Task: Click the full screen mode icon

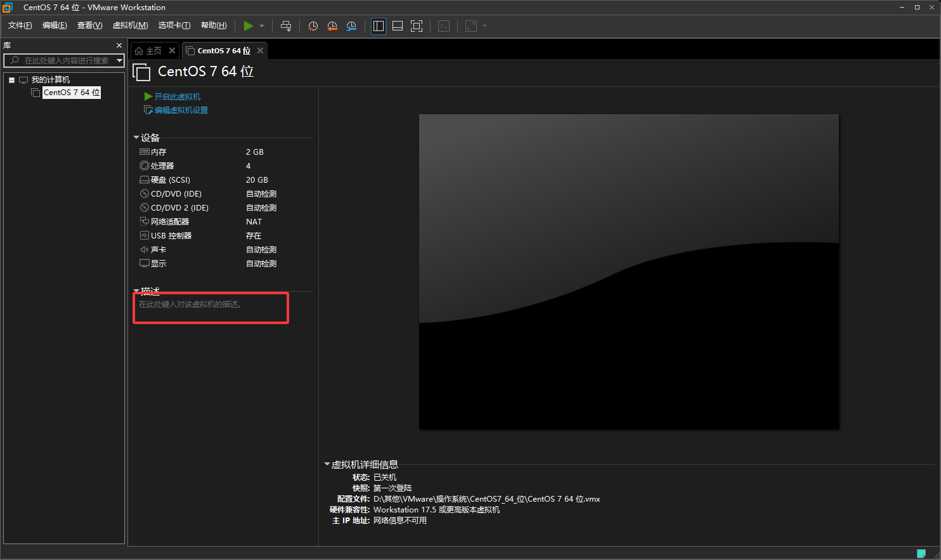Action: pyautogui.click(x=417, y=26)
